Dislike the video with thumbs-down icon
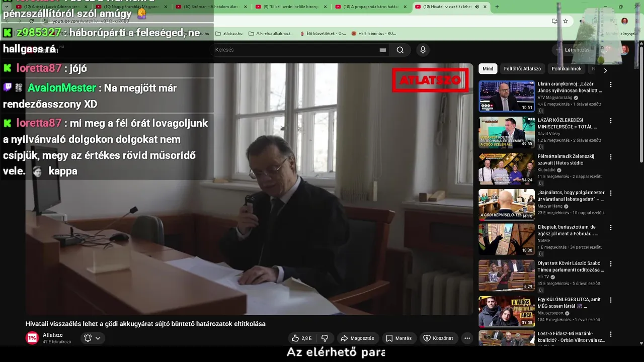The width and height of the screenshot is (644, 362). point(325,338)
